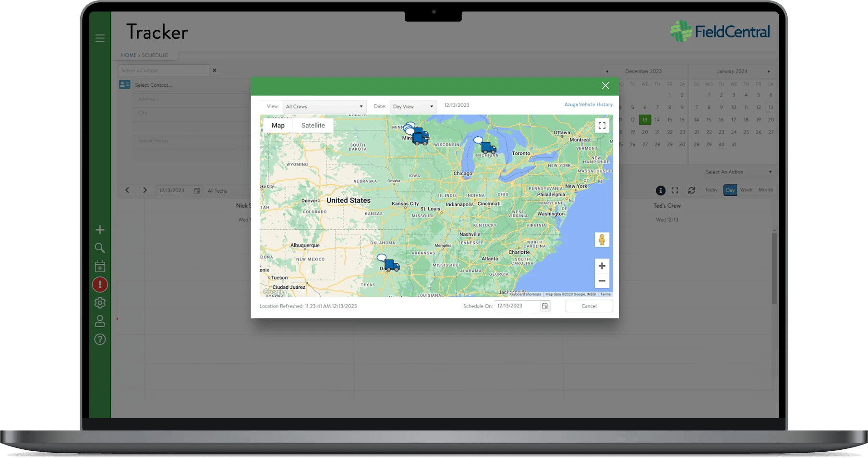This screenshot has width=868, height=458.
Task: Open the hamburger menu at top left
Action: tap(100, 38)
